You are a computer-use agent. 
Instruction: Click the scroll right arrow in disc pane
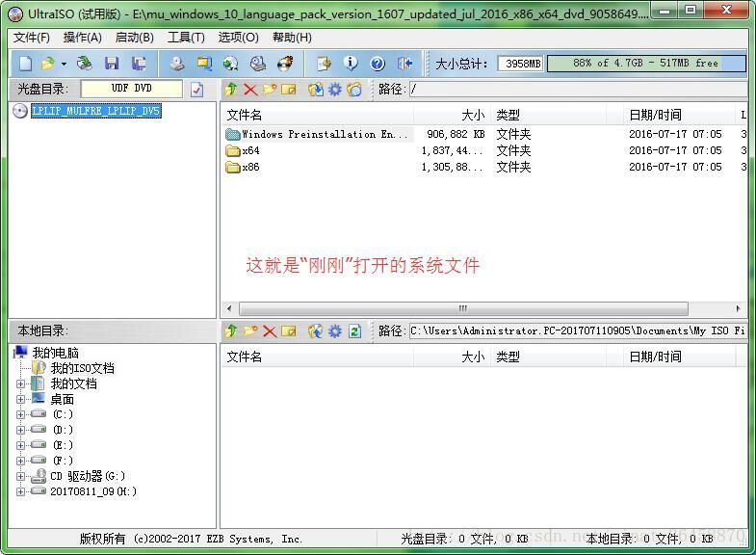(738, 308)
